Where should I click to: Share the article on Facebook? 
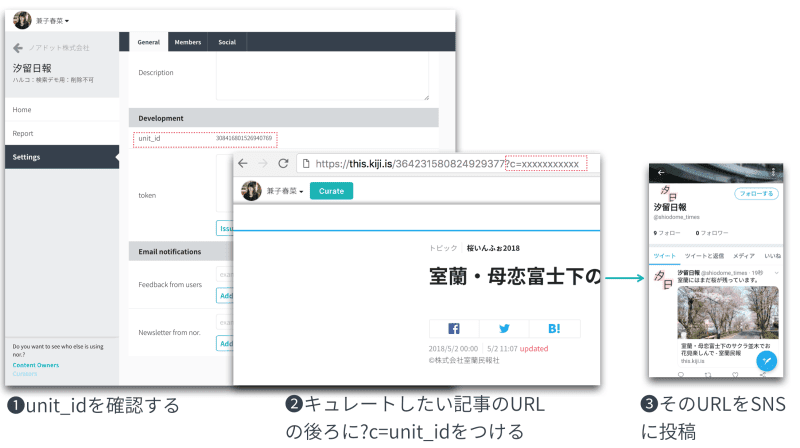(454, 329)
